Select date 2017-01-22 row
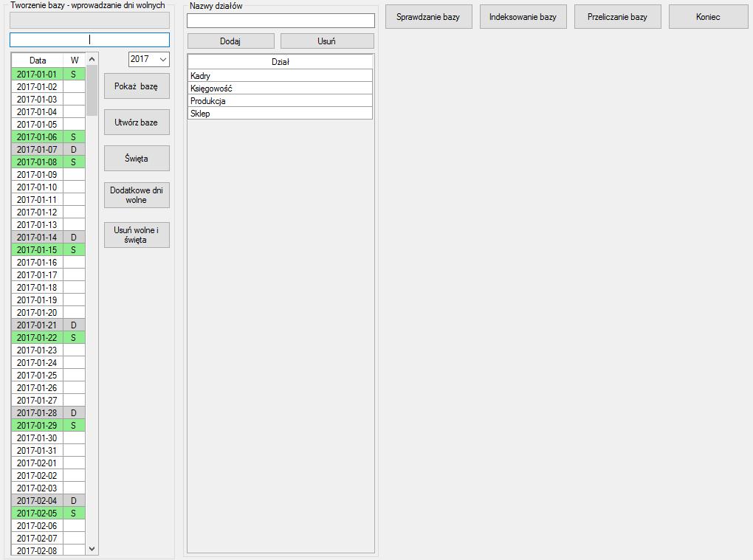Image resolution: width=753 pixels, height=560 pixels. [x=49, y=337]
